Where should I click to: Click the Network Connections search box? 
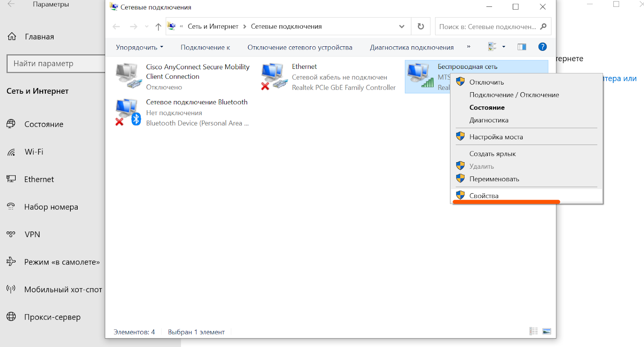pyautogui.click(x=493, y=27)
